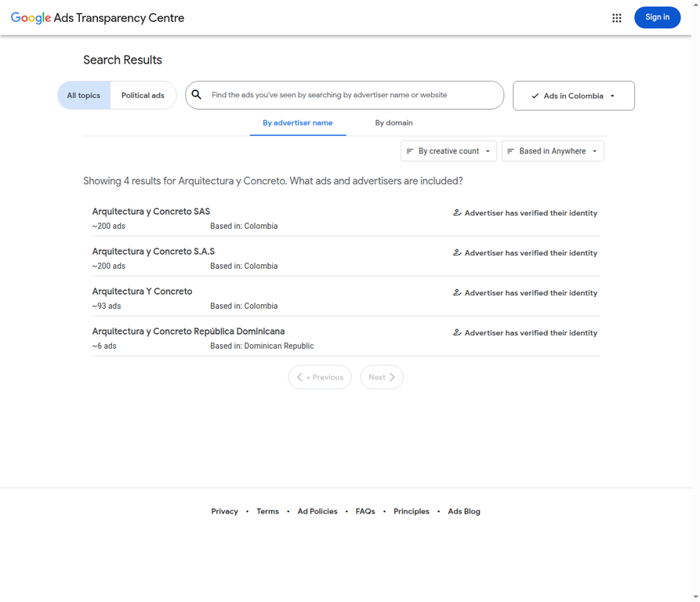Image resolution: width=700 pixels, height=602 pixels.
Task: Click verified identity icon for Arquitectura Y Concreto
Action: [x=457, y=292]
